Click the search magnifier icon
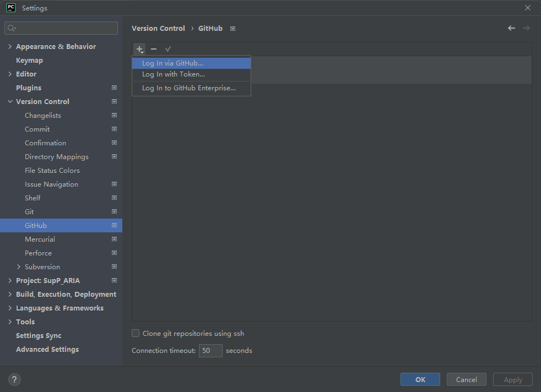Screen dimensions: 541x392 coord(12,28)
